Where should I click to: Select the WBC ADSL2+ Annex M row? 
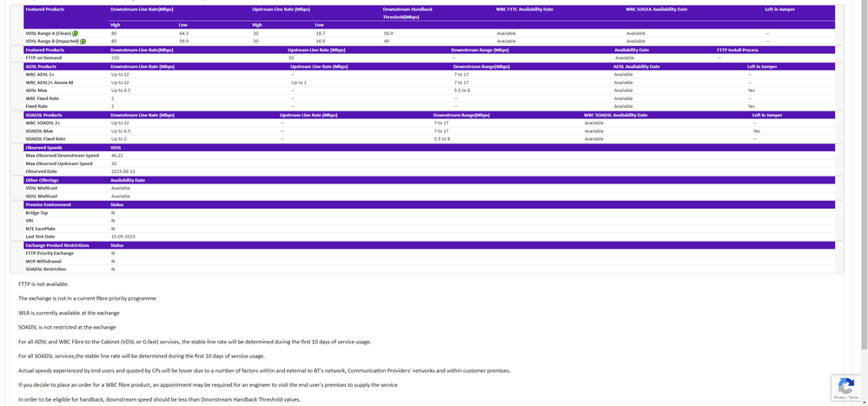50,83
